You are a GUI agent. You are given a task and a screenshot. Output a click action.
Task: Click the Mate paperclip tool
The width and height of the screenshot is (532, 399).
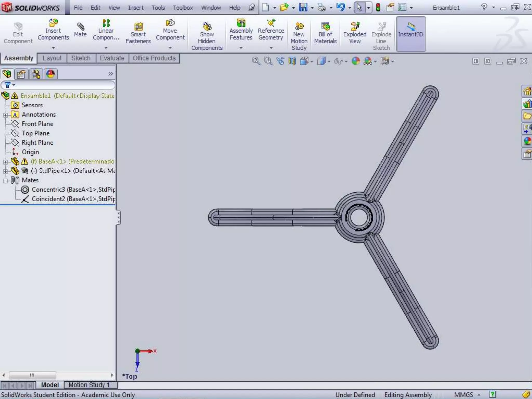(x=80, y=30)
